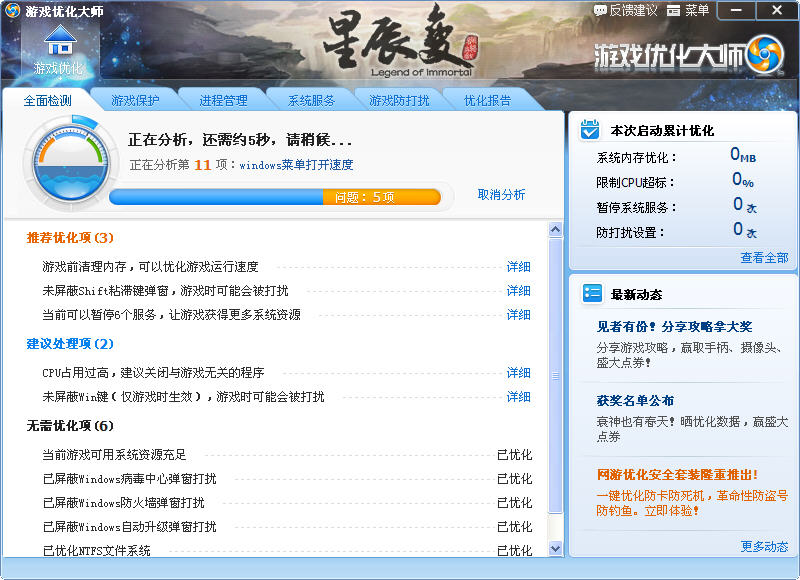Viewport: 800px width, 580px height.
Task: Click the 暂停系统服务 stat label
Action: click(636, 208)
